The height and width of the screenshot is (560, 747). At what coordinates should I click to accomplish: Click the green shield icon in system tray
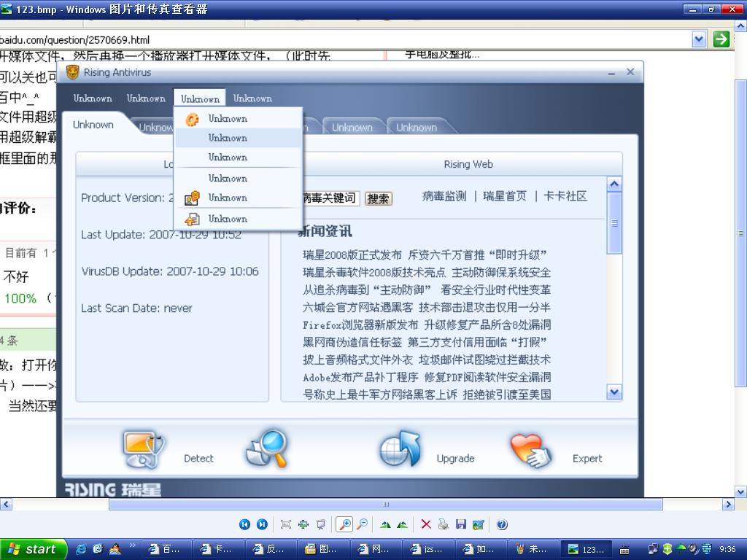pyautogui.click(x=668, y=549)
